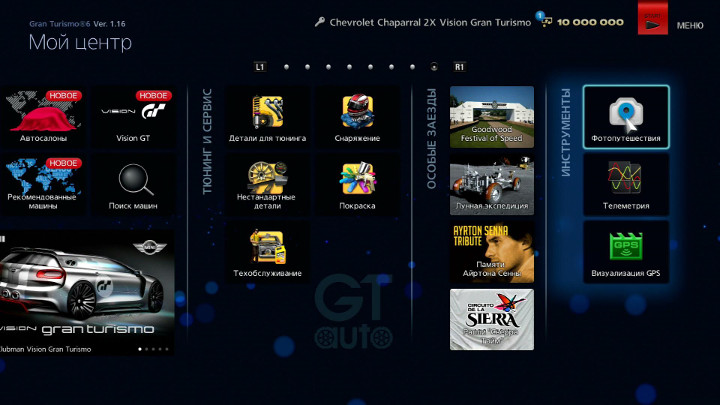The image size is (720, 405).
Task: Open the Автосалоны dealerships tile
Action: [x=43, y=116]
